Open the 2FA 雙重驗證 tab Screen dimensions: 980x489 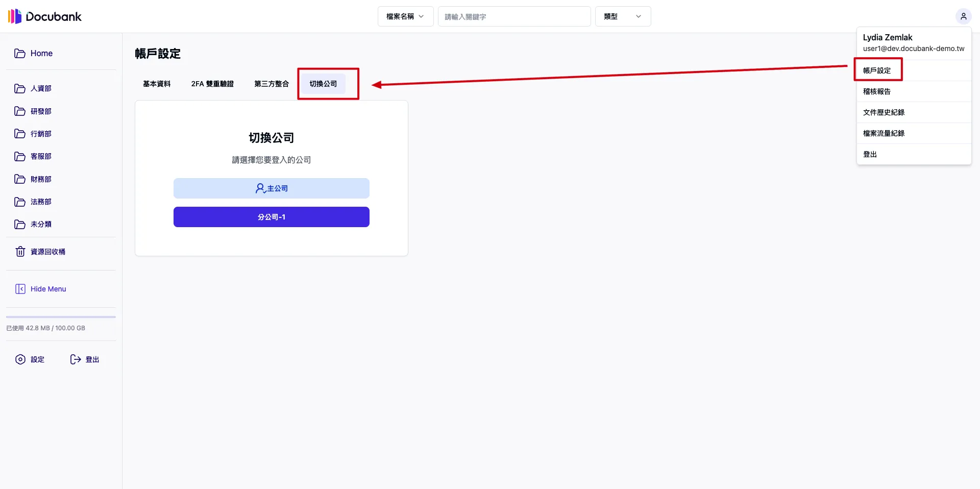coord(212,84)
